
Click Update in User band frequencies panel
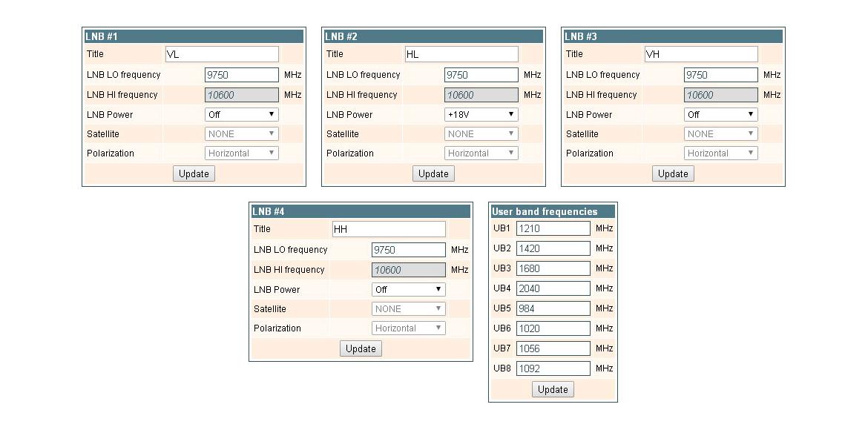click(553, 388)
